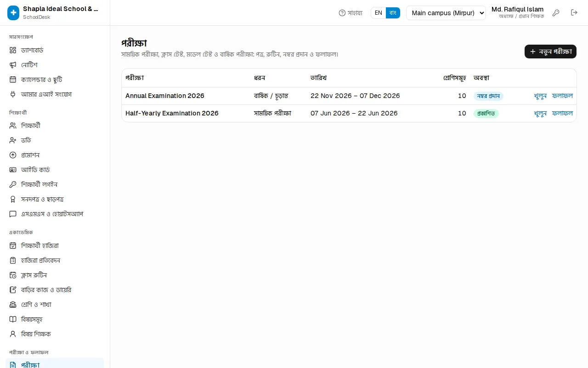Open the আইডি কার্ড icon
The image size is (588, 368).
tap(13, 170)
